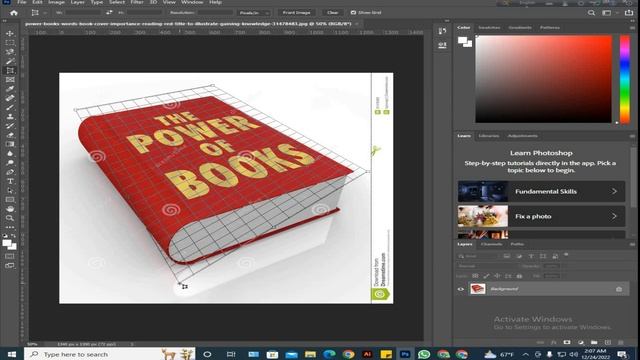Toggle lock all padlock in Layers
640x360 pixels.
(x=519, y=276)
